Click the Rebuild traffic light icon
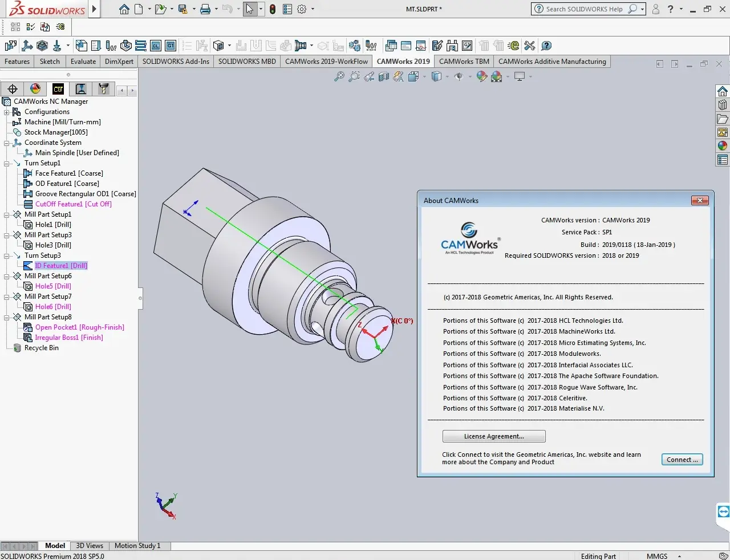Screen dimensions: 730x560 273,9
